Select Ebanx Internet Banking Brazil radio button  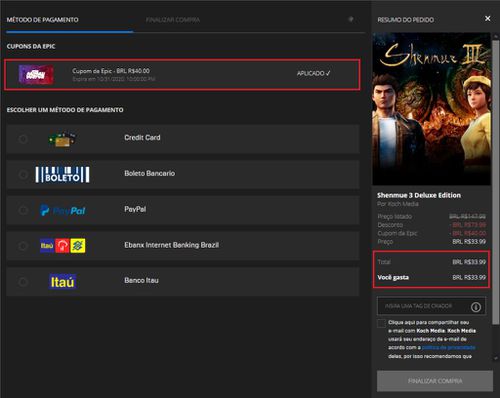(x=23, y=246)
